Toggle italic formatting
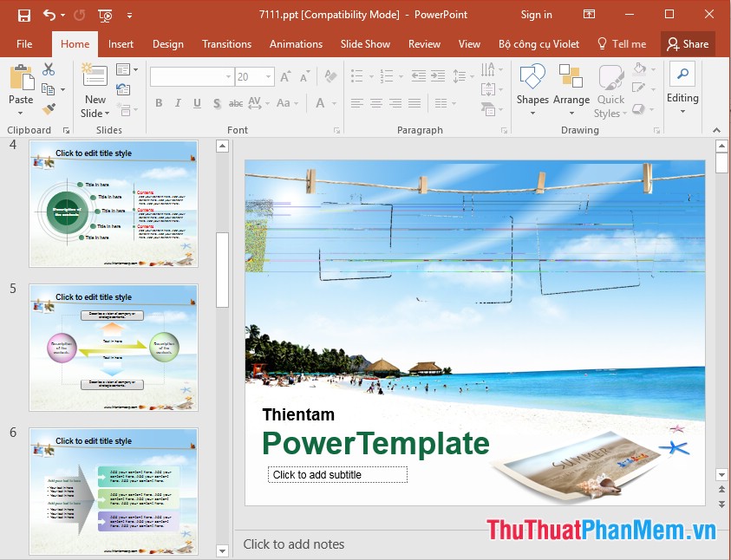The height and width of the screenshot is (560, 731). click(x=177, y=102)
